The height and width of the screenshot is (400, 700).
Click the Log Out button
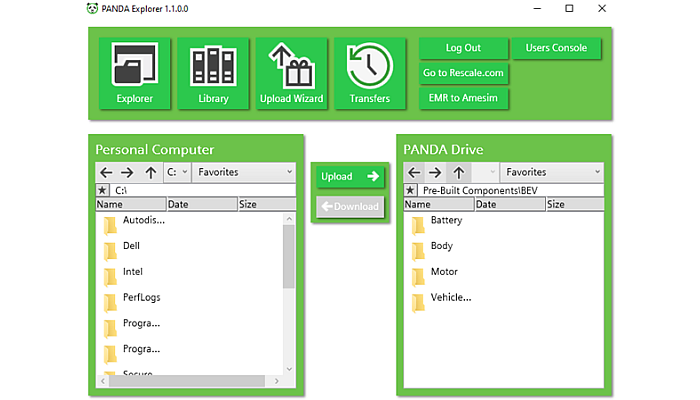point(463,48)
